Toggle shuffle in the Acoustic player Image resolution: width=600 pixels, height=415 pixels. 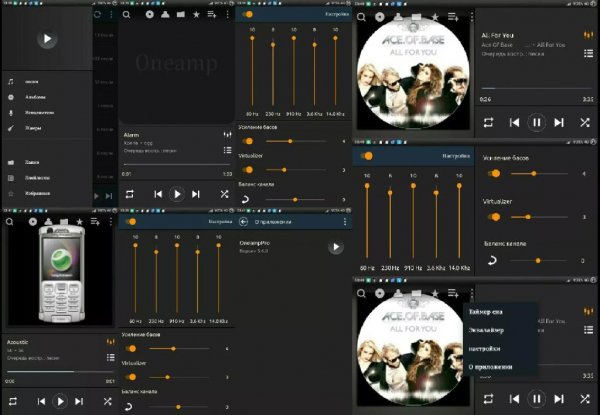pyautogui.click(x=108, y=401)
